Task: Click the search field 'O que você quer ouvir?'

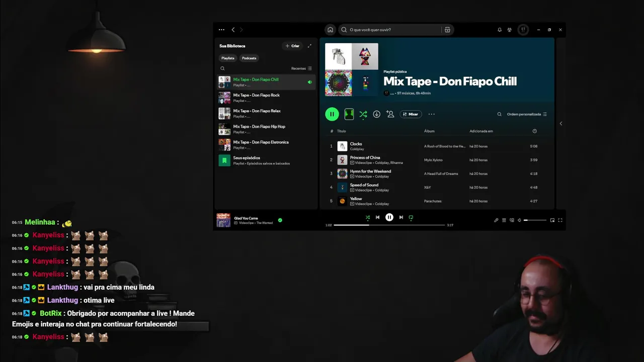Action: [x=390, y=30]
